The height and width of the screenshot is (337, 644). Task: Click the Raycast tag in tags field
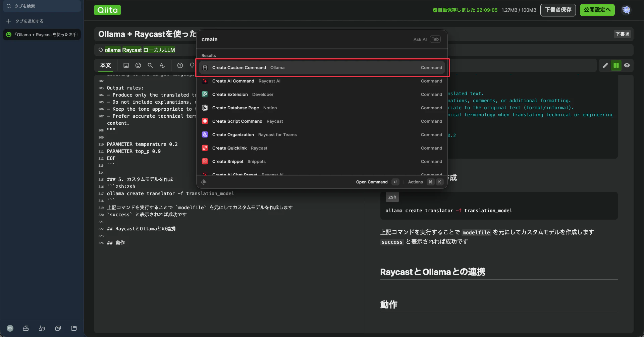(132, 50)
